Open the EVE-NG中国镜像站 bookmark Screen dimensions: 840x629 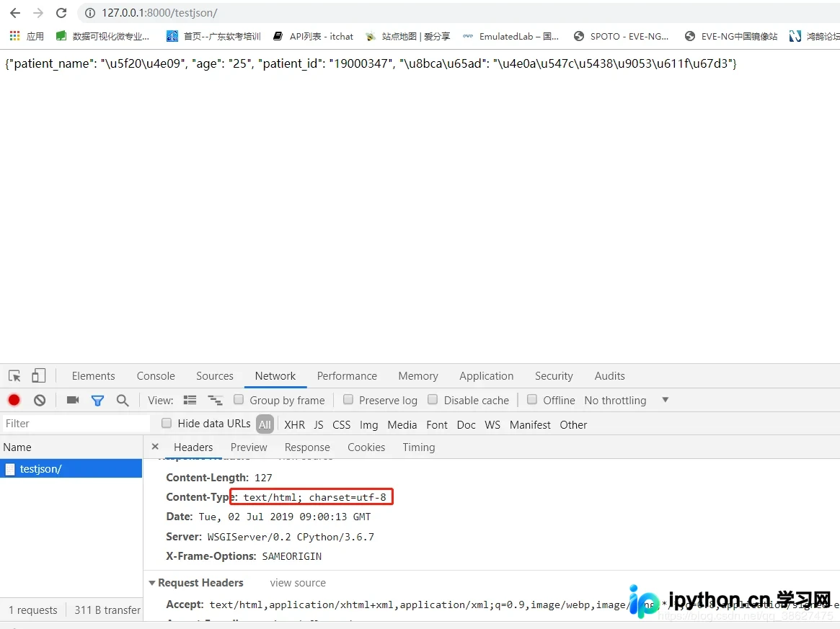tap(731, 36)
